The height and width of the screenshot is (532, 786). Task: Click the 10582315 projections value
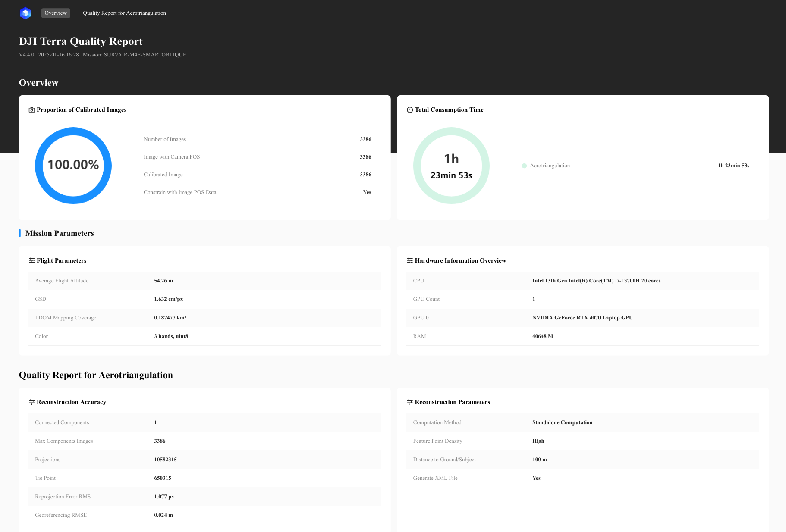tap(165, 460)
